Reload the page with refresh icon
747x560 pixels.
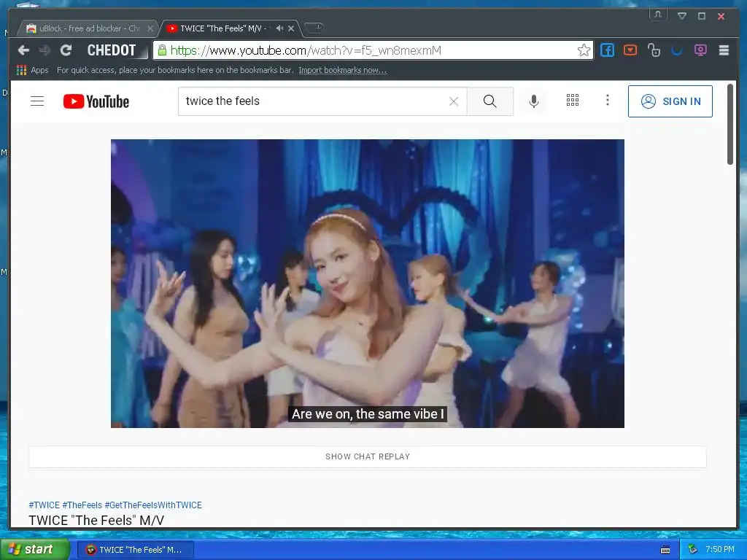click(66, 50)
